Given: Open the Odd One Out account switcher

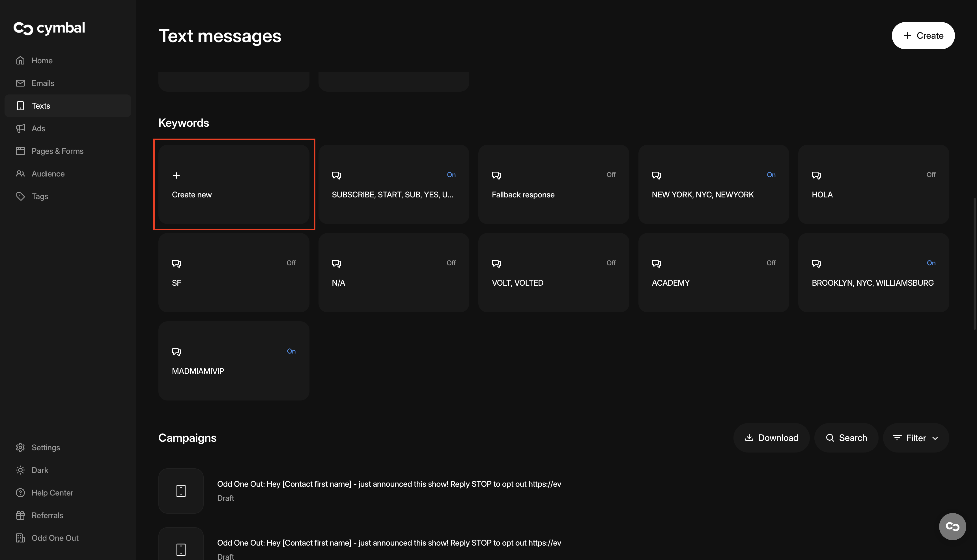Looking at the screenshot, I should click(55, 538).
